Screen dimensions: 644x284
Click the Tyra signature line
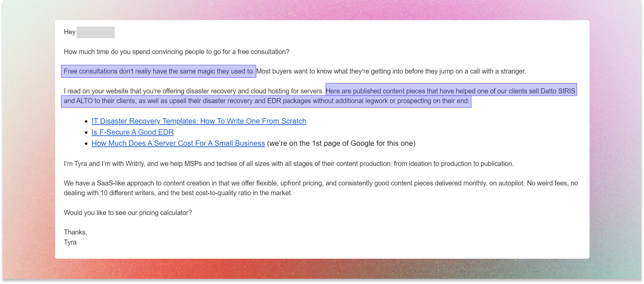(x=70, y=242)
